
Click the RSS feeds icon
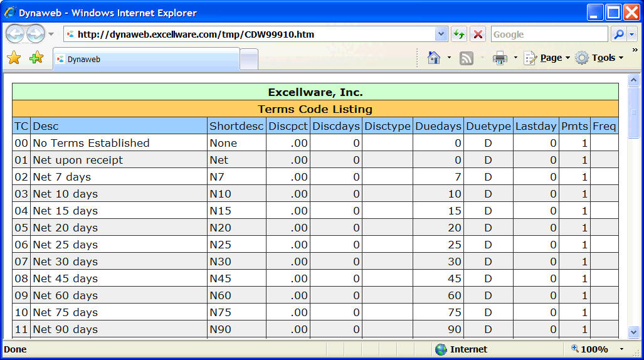(466, 58)
